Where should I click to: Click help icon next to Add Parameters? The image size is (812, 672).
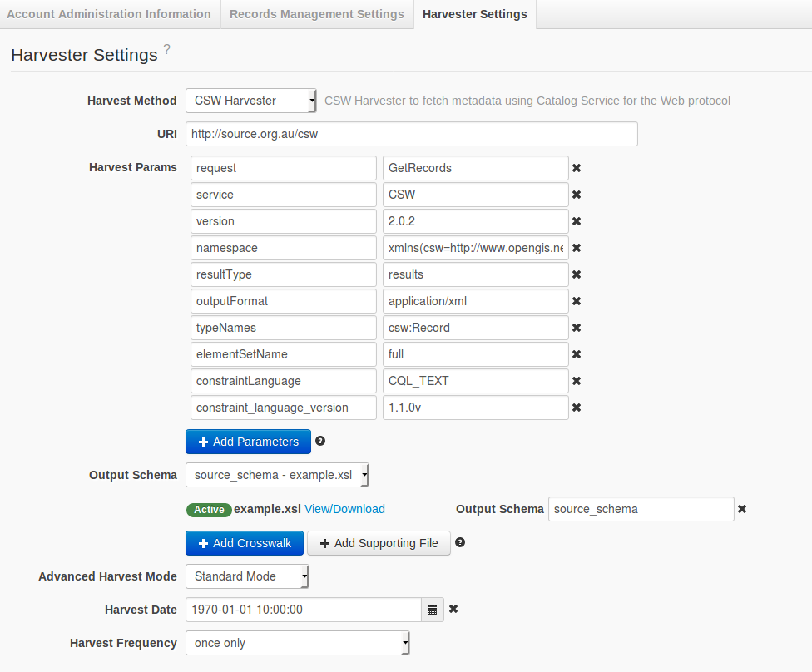click(320, 442)
